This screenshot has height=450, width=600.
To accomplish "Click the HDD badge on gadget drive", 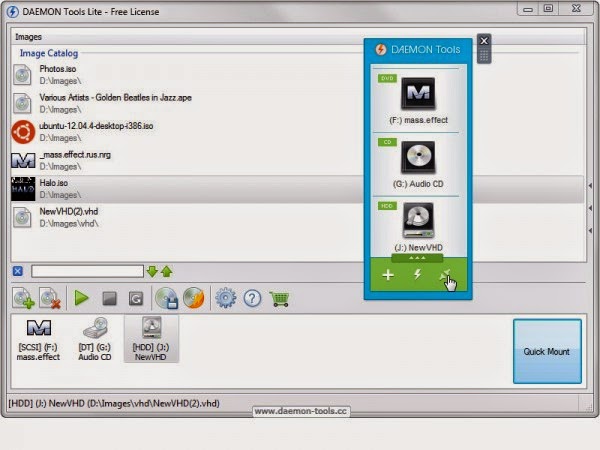I will pyautogui.click(x=387, y=206).
